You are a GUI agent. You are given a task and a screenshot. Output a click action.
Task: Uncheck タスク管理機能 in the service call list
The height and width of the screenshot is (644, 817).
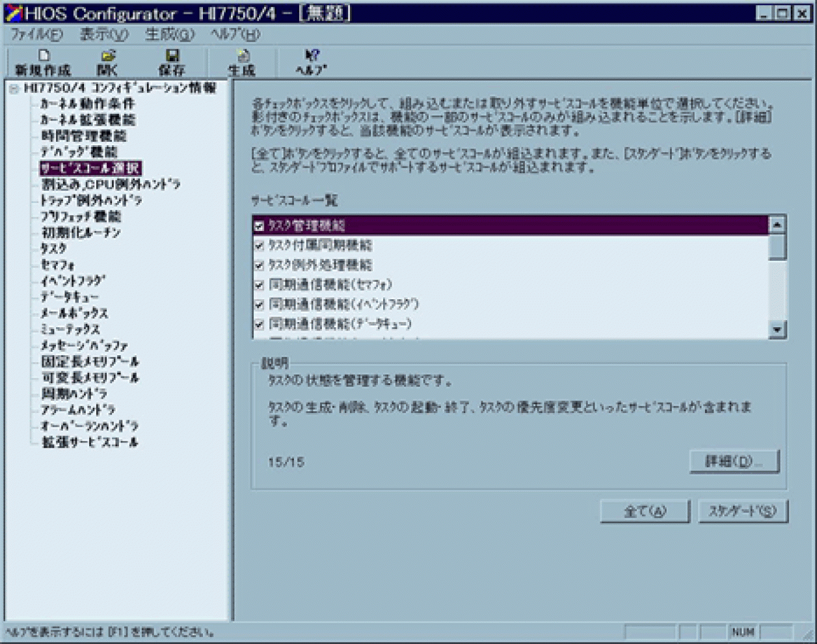258,224
